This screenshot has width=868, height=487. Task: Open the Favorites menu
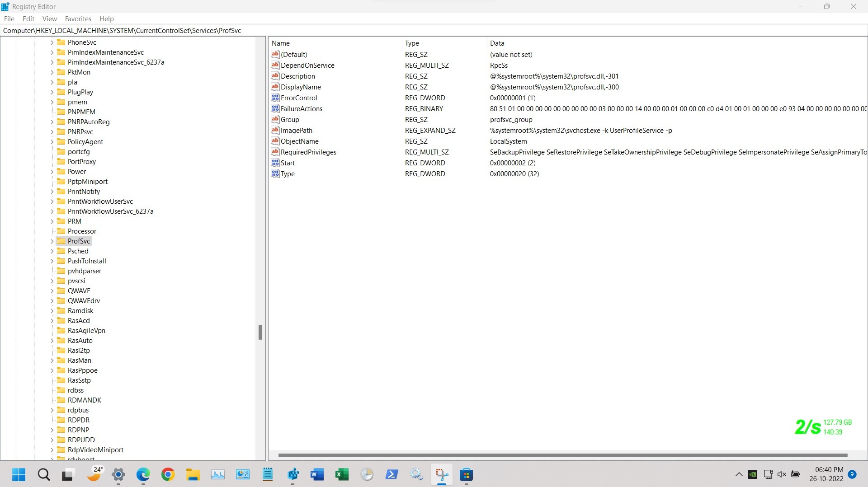(x=78, y=19)
